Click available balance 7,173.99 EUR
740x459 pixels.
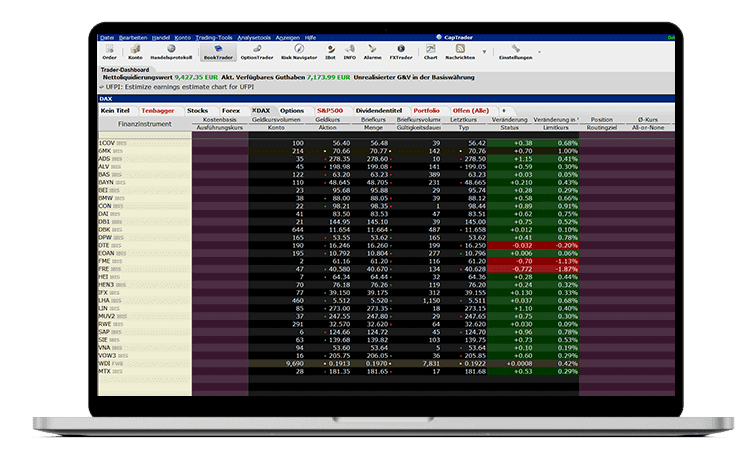pyautogui.click(x=328, y=77)
